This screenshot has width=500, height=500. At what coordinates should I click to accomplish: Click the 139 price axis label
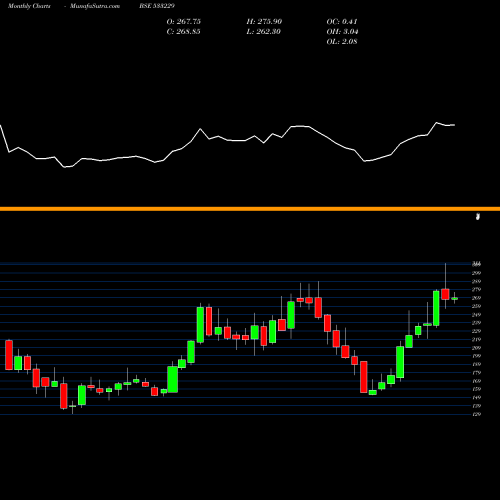pos(477,406)
